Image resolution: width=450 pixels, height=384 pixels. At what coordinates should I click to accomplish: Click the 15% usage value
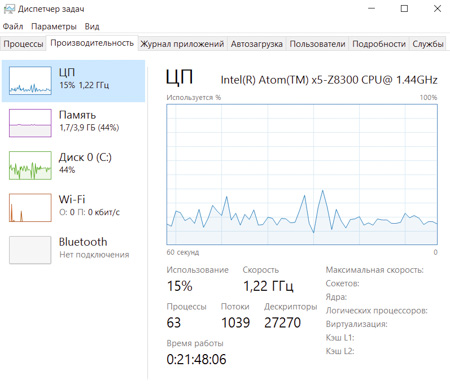180,286
